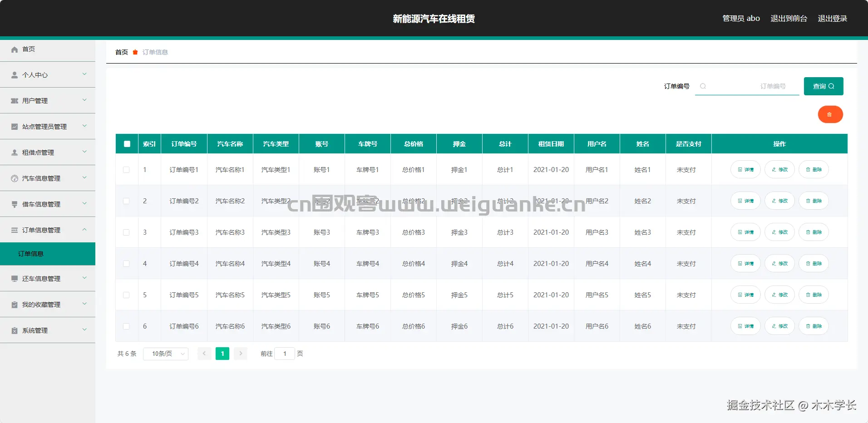Go to next page arrow

coord(241,354)
